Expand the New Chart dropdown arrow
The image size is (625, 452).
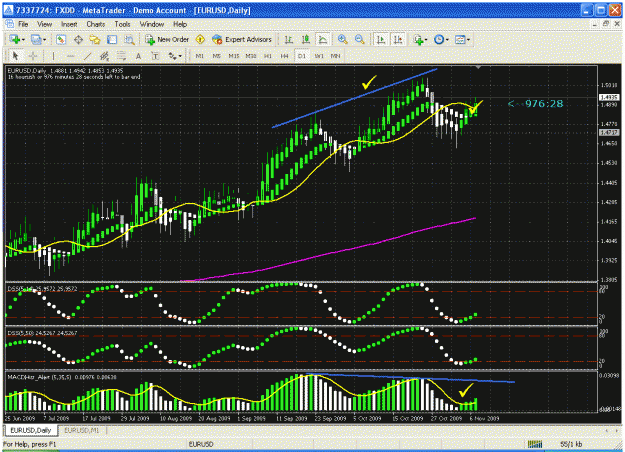coord(23,39)
